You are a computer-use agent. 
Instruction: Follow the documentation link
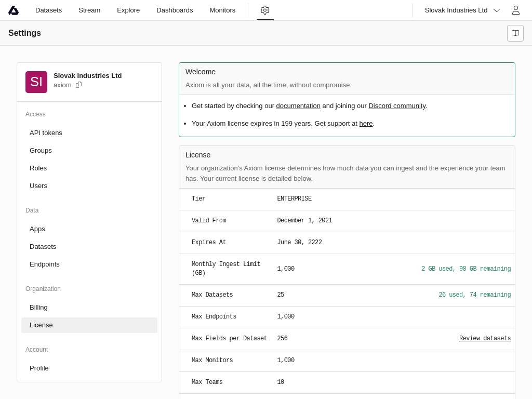coord(298,106)
